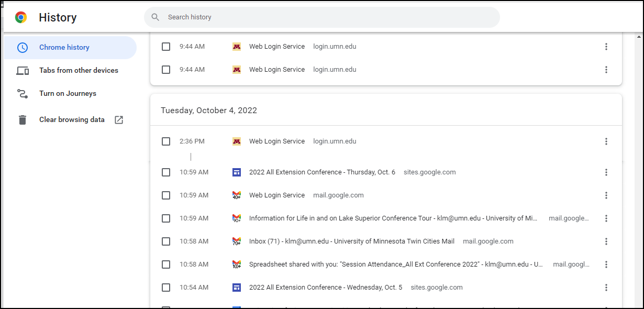The height and width of the screenshot is (309, 644).
Task: Select the checkbox for the Thursday, Oct. 6 conference entry
Action: [x=166, y=172]
